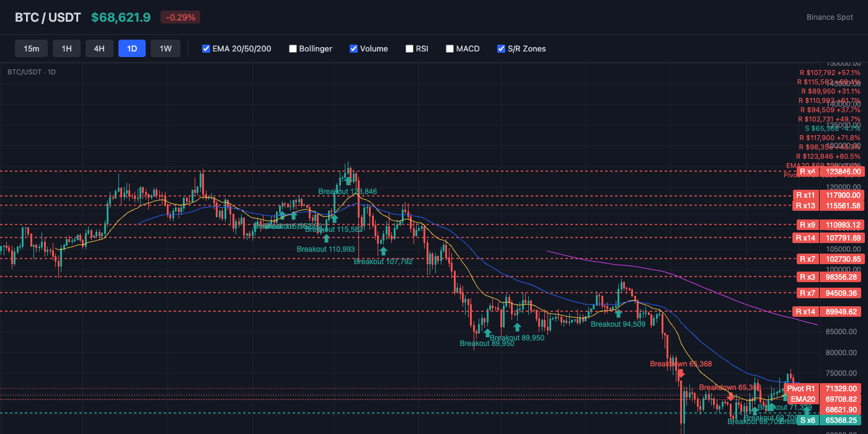Enable the RSI checkbox
This screenshot has height=434, width=868.
click(x=409, y=48)
